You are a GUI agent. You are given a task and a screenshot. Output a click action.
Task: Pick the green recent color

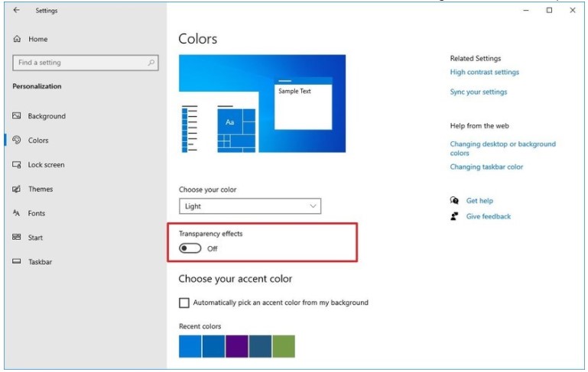pos(284,346)
